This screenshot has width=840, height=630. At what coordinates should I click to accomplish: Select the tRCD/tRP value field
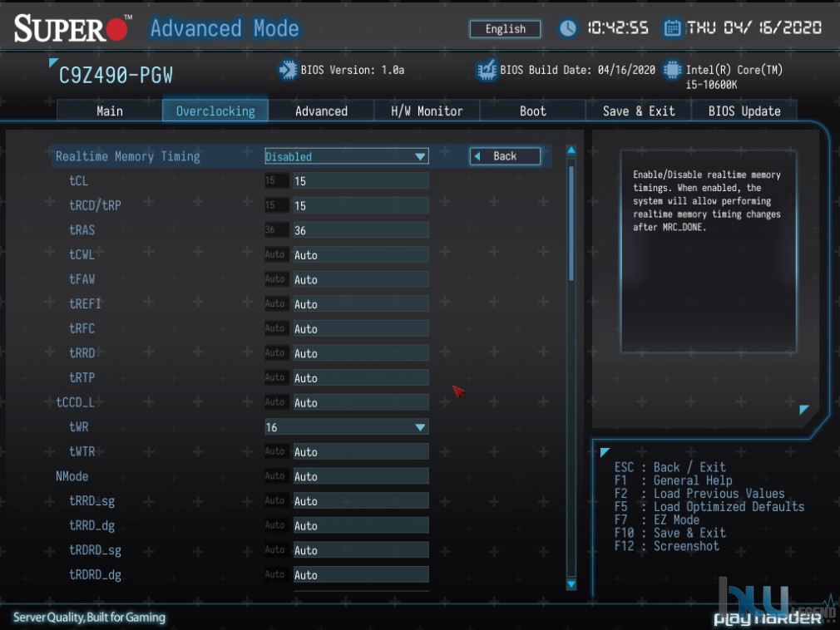(361, 205)
